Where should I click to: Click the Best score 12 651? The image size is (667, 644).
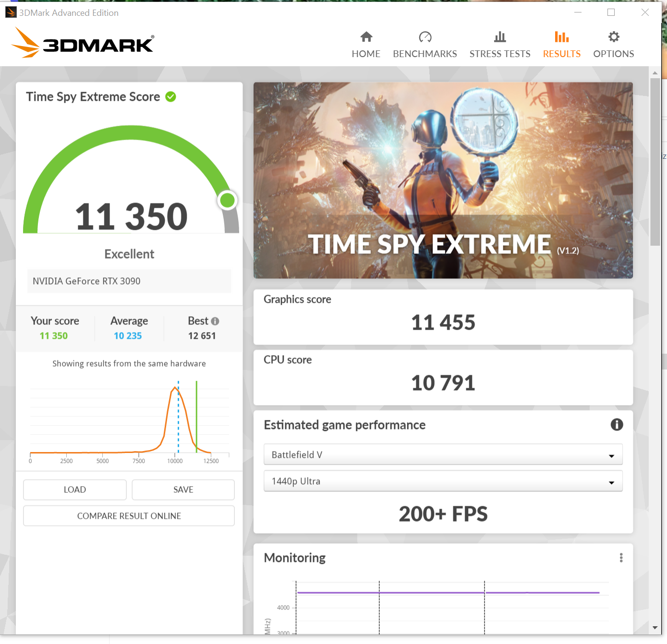click(202, 336)
